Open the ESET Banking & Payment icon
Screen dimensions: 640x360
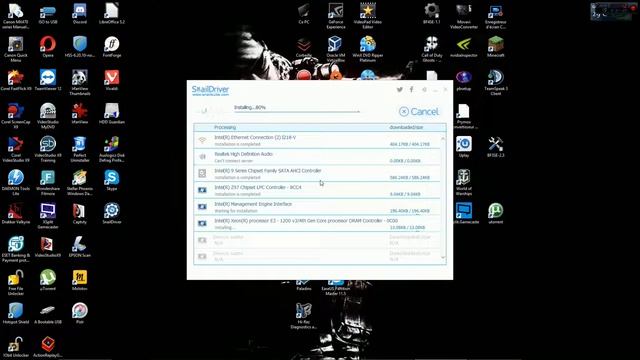(x=16, y=249)
